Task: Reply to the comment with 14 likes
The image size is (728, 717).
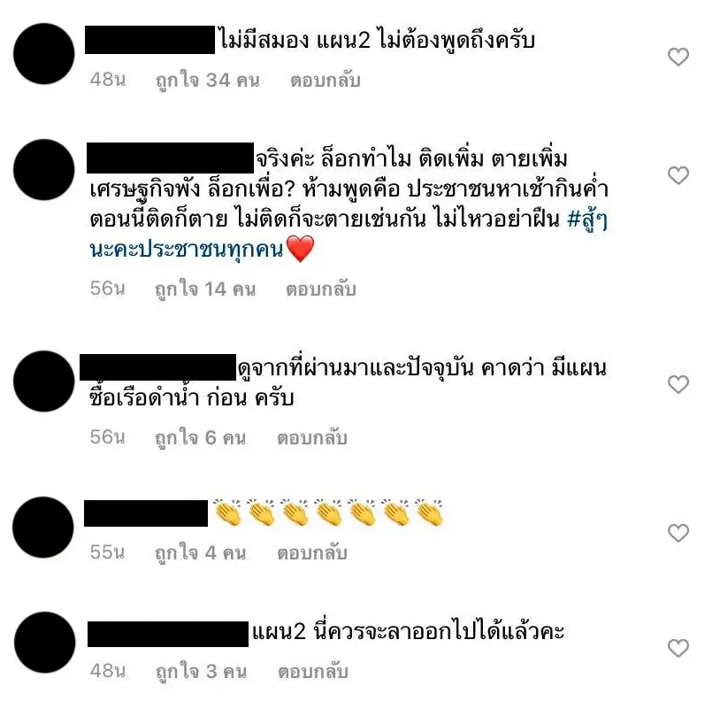Action: (321, 289)
